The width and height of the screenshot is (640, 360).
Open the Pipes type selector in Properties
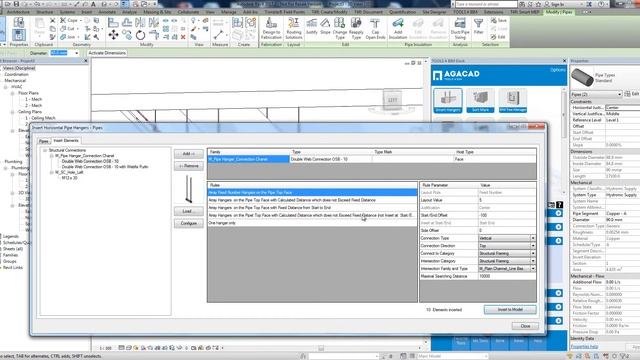[x=596, y=94]
